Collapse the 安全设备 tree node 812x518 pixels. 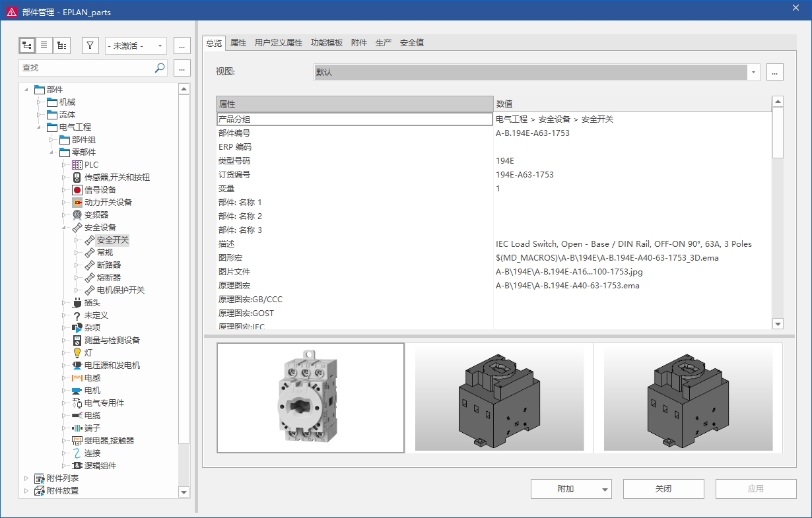point(64,228)
